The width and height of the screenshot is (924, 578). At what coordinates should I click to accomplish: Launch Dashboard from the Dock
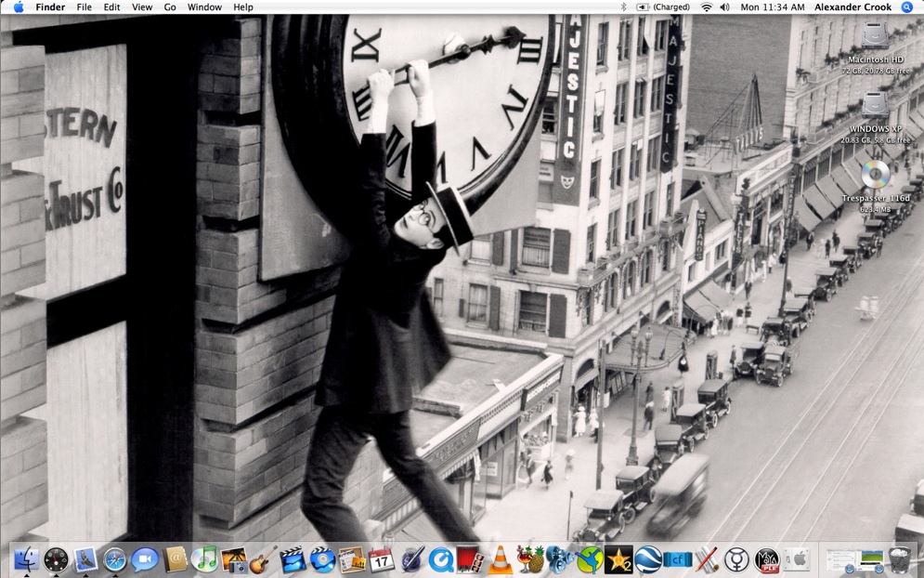click(x=56, y=559)
